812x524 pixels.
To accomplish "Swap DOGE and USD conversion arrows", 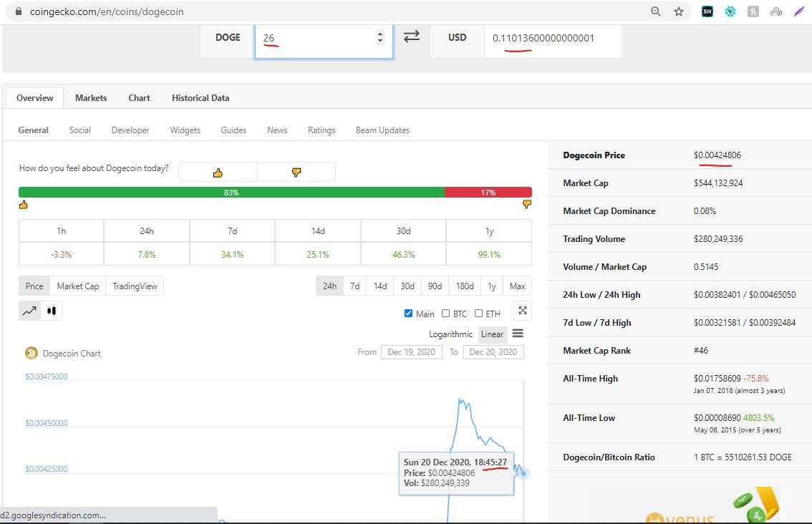I will (x=412, y=37).
